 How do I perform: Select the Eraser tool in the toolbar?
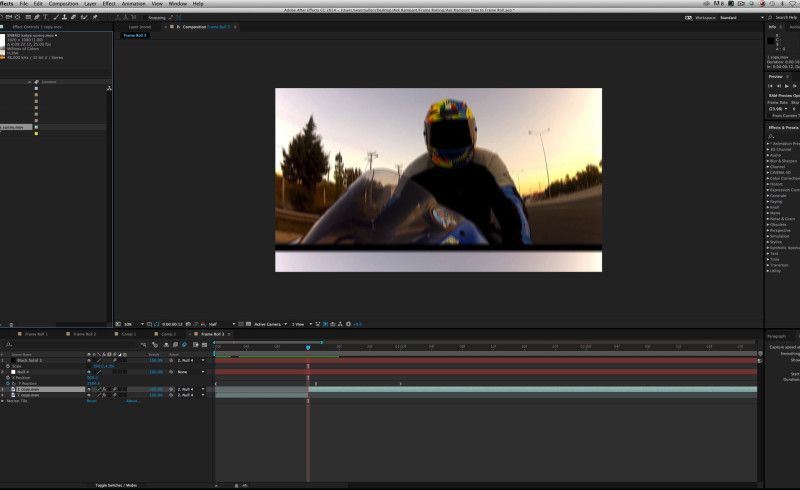(73, 17)
